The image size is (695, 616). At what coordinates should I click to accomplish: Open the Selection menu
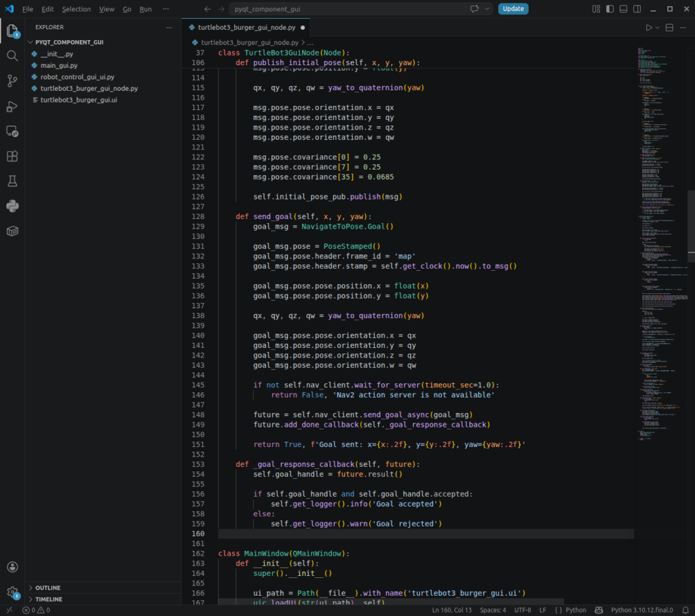pyautogui.click(x=76, y=9)
